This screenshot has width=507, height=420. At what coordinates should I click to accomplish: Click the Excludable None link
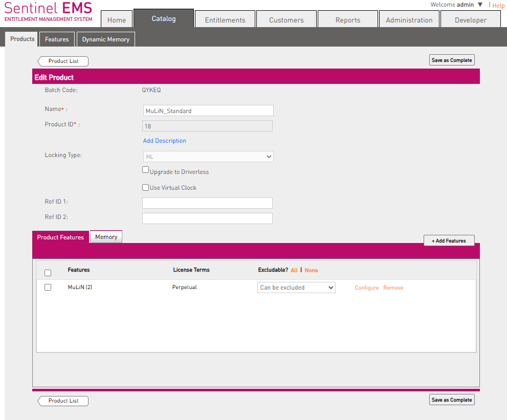[311, 270]
